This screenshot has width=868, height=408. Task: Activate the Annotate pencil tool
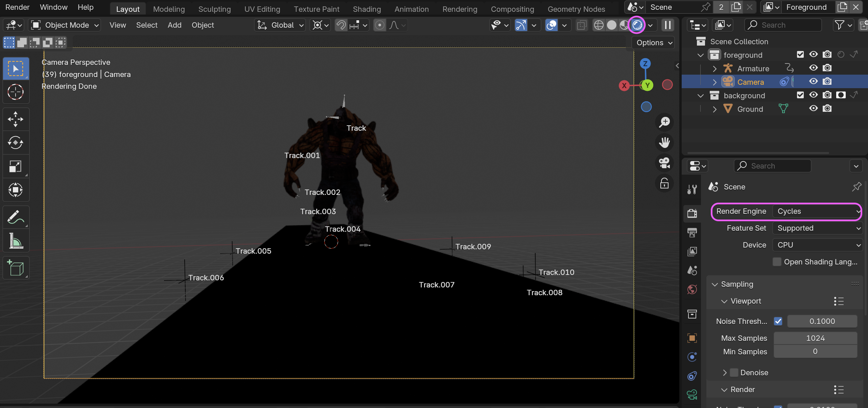pos(16,217)
